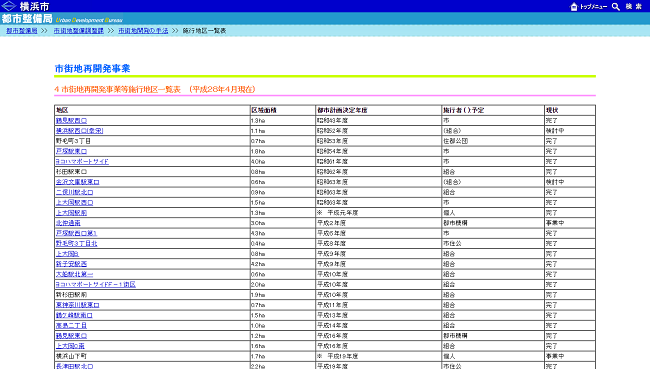Open the 上大岡C南 district link

point(70,346)
